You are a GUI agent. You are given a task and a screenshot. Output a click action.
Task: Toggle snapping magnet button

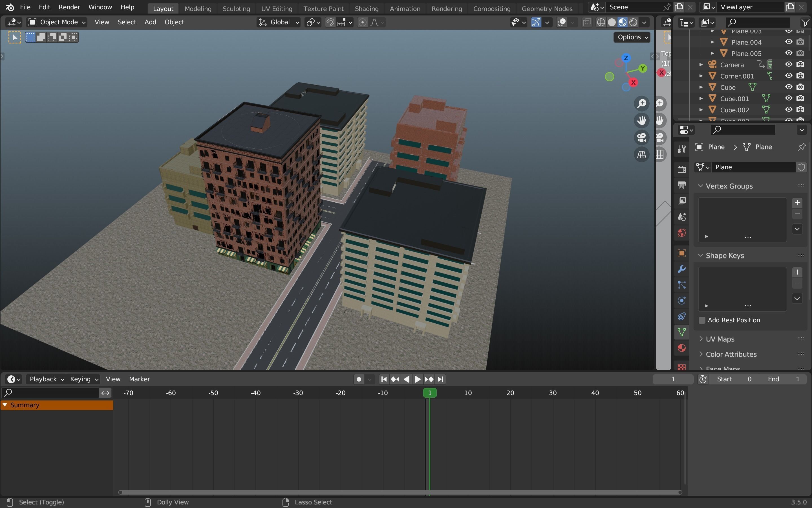pos(330,23)
